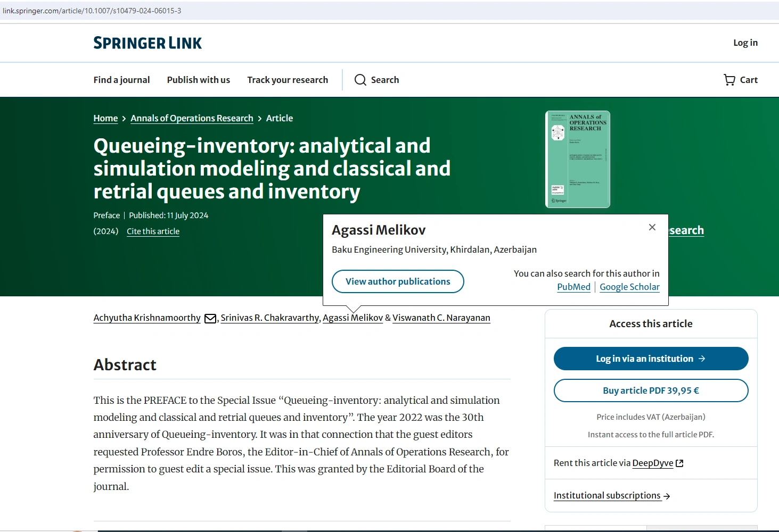Close the Agassi Melikov author popup
Screen dimensions: 779x532
click(652, 227)
